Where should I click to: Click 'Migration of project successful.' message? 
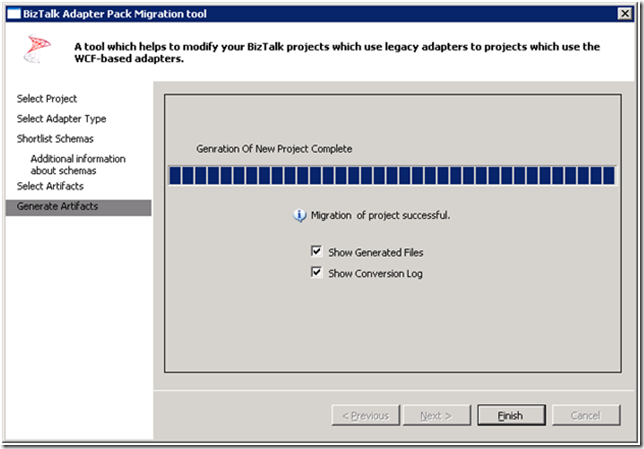[x=380, y=215]
